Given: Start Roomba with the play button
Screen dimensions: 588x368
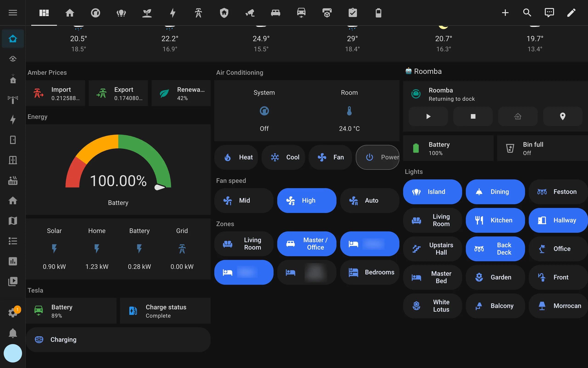Looking at the screenshot, I should (428, 116).
